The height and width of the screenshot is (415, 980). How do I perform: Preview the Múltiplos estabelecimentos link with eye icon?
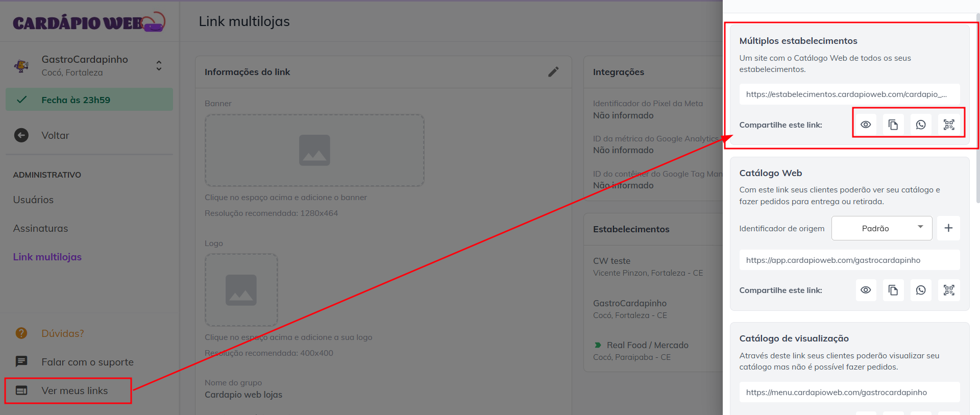(866, 125)
